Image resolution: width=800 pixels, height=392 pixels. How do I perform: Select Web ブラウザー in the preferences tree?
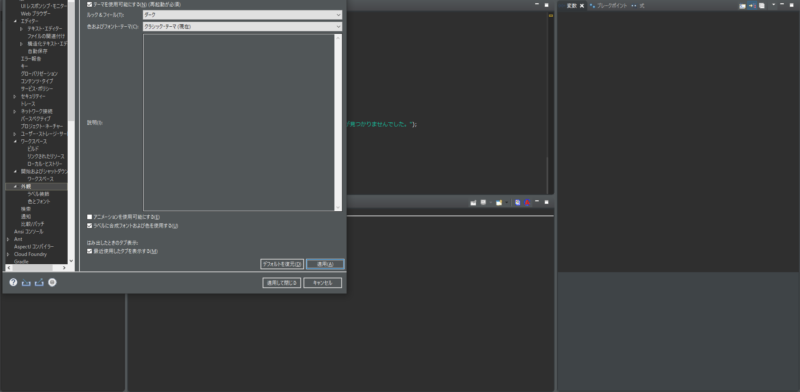[36, 13]
